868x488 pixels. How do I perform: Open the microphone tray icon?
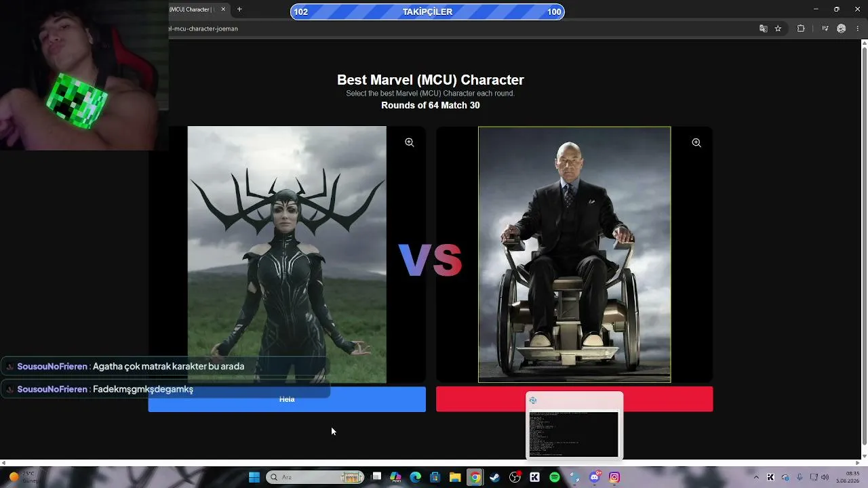tap(800, 477)
